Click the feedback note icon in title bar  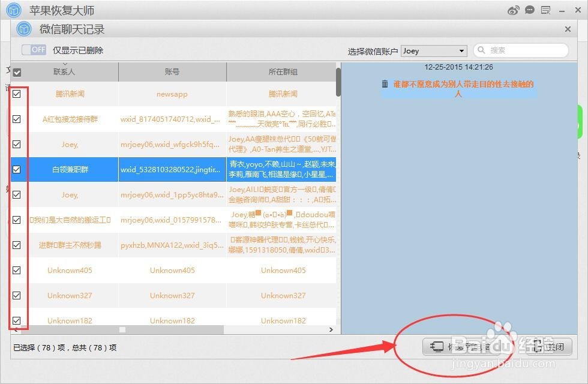coord(547,10)
